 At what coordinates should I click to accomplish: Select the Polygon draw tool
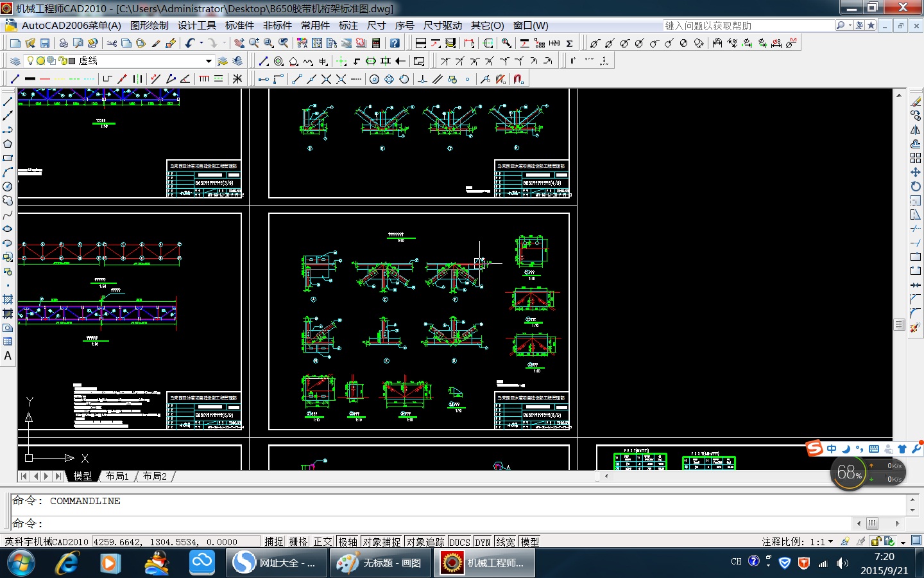click(x=8, y=144)
